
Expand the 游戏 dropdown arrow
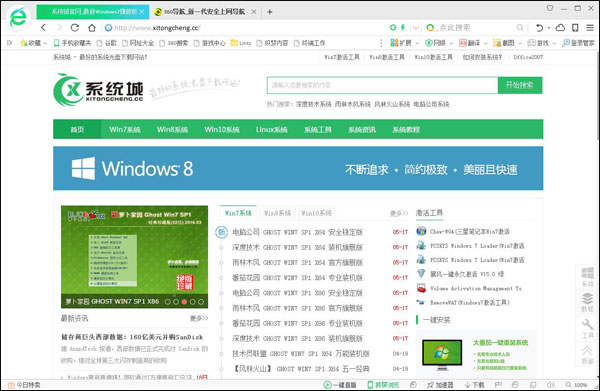(x=554, y=43)
